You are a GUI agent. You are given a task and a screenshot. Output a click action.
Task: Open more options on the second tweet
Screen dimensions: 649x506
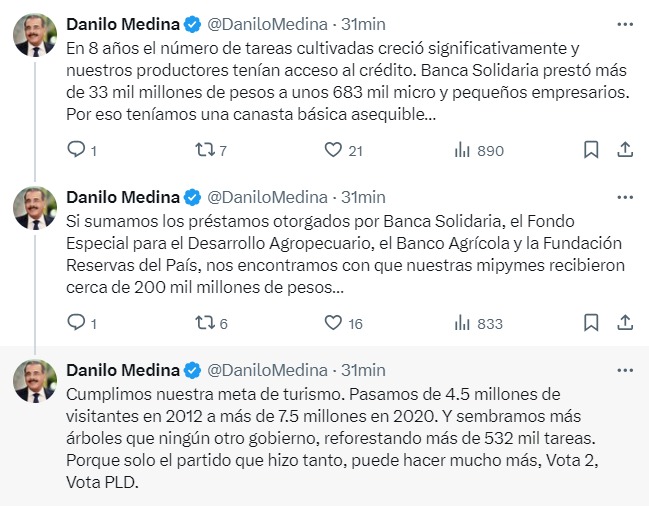point(625,195)
